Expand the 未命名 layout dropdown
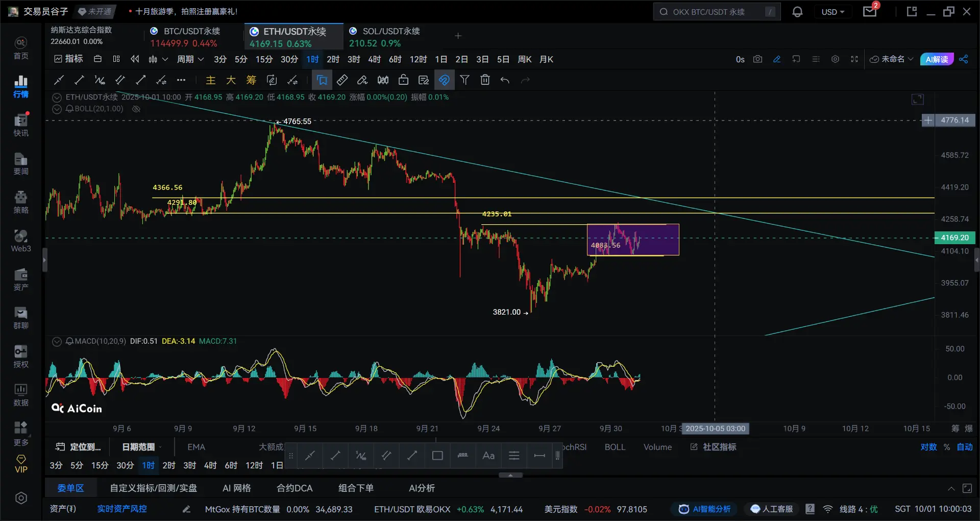The height and width of the screenshot is (521, 980). click(891, 59)
